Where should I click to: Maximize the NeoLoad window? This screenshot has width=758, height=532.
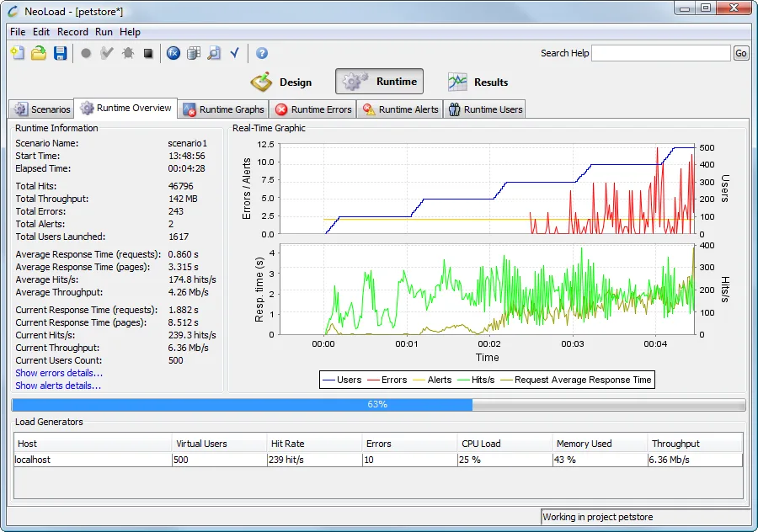tap(706, 8)
